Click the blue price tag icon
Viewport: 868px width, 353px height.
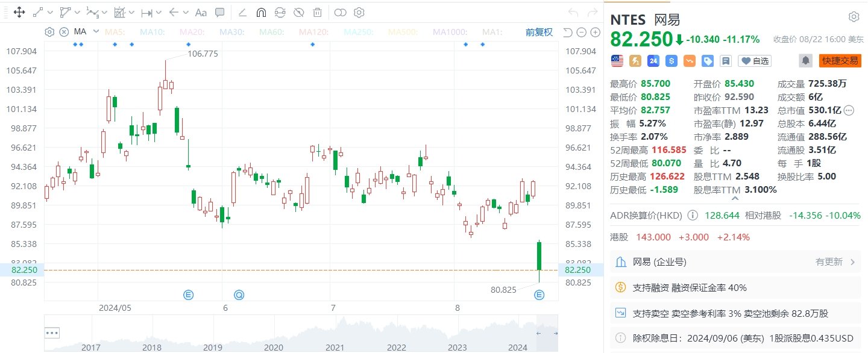[708, 60]
